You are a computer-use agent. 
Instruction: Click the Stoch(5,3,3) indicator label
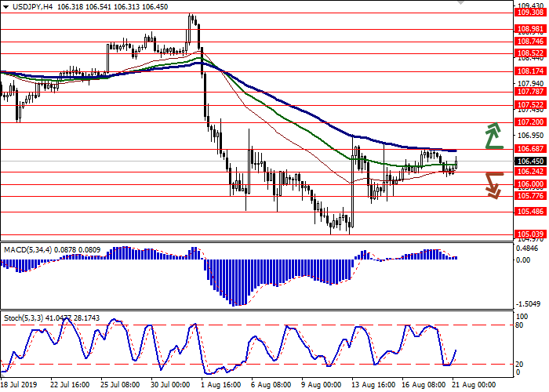25,298
